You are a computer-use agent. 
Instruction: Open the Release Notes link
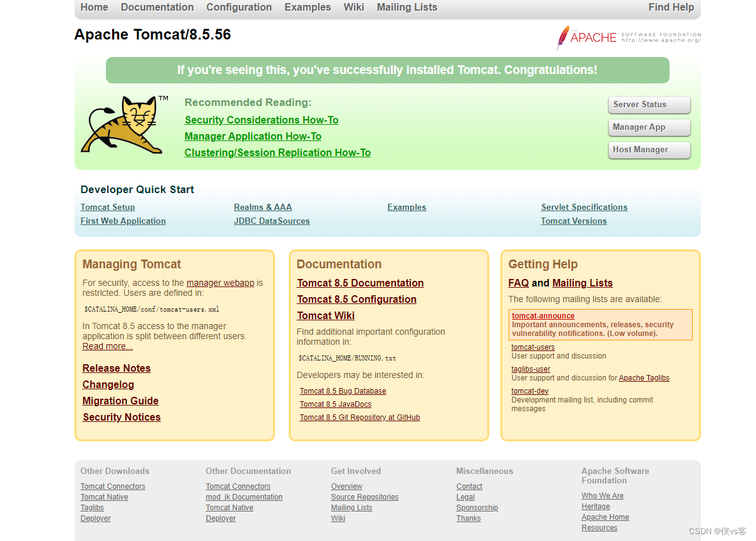click(117, 369)
